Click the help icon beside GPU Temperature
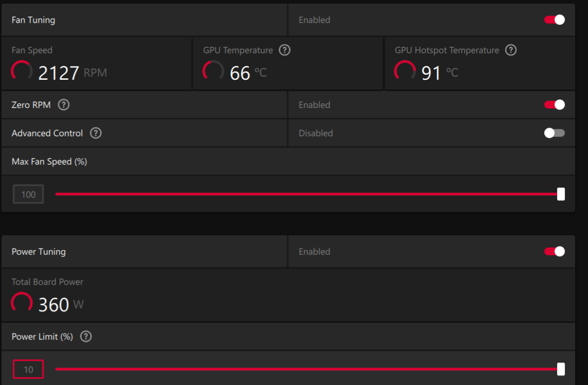Viewport: 588px width, 385px height. click(284, 50)
